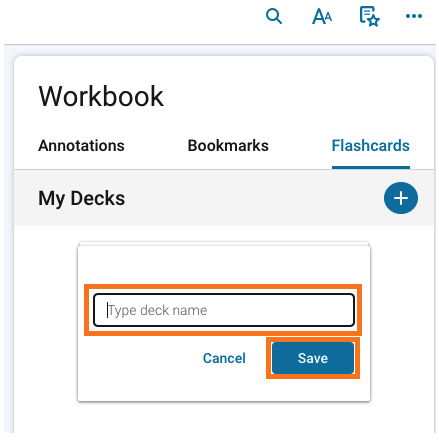The height and width of the screenshot is (444, 439).
Task: Dismiss deck creation with Cancel
Action: click(x=224, y=358)
